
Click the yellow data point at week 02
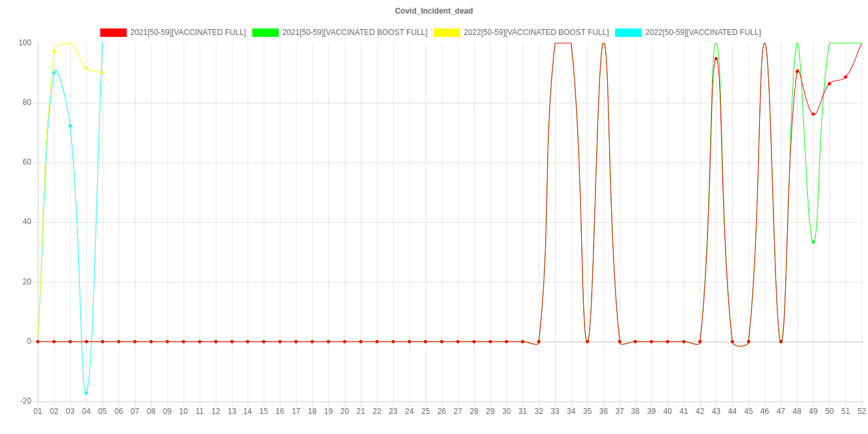54,51
